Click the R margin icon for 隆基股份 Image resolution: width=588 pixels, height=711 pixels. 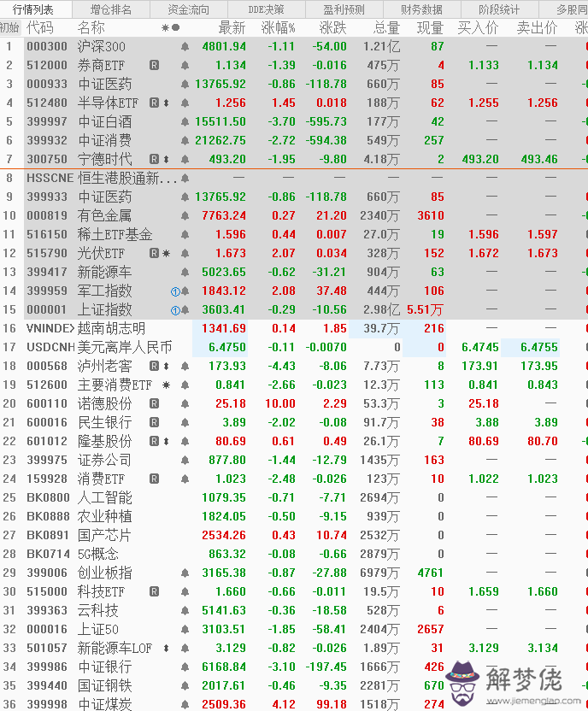click(x=154, y=441)
